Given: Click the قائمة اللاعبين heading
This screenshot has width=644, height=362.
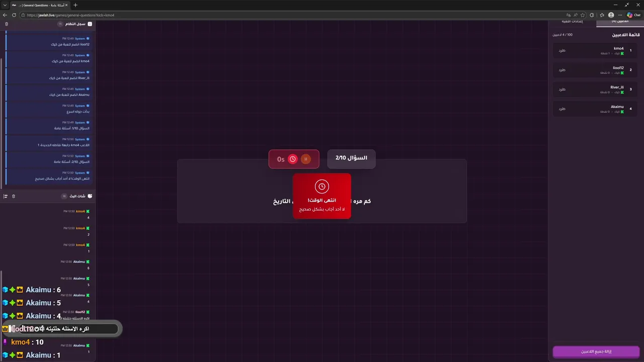Looking at the screenshot, I should coord(626,35).
